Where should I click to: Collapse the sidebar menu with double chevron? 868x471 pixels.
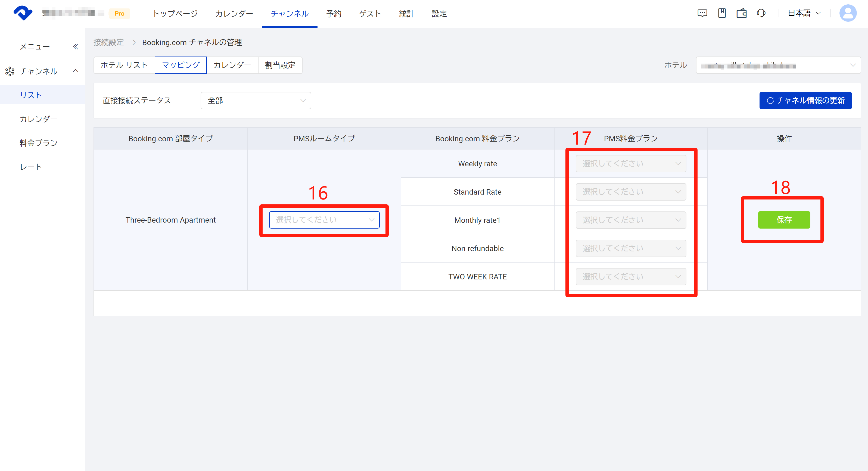point(76,46)
